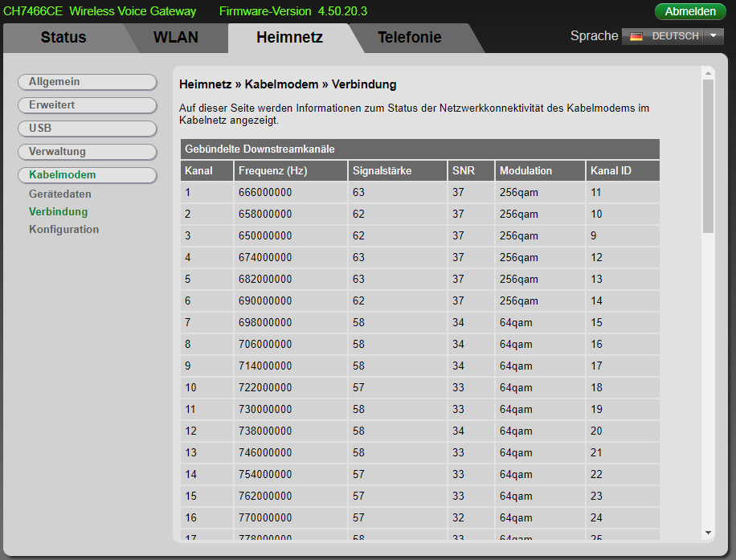Click the Gebündelte Downstreamkanäle table title
The width and height of the screenshot is (736, 560).
tap(420, 149)
